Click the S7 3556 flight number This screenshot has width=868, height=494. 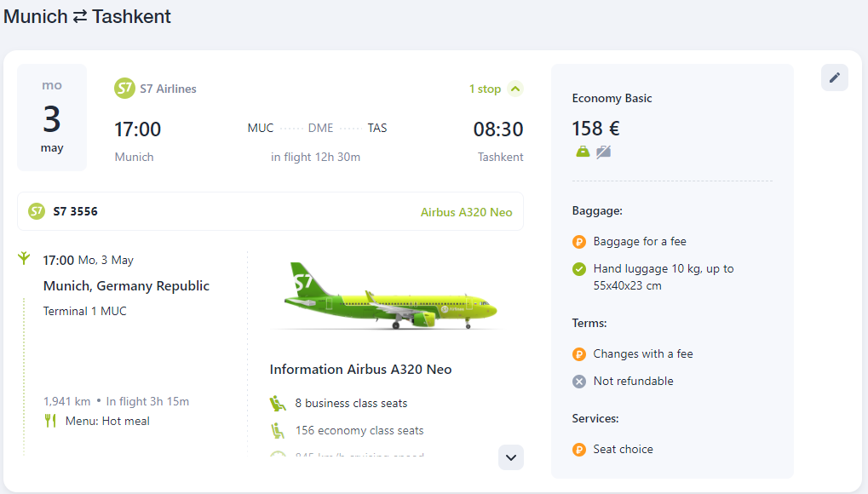[x=75, y=211]
